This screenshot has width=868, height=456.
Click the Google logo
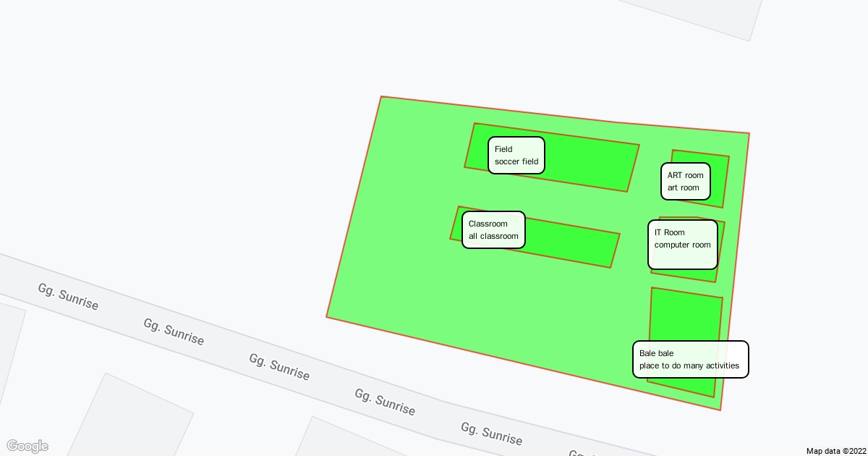tap(27, 446)
